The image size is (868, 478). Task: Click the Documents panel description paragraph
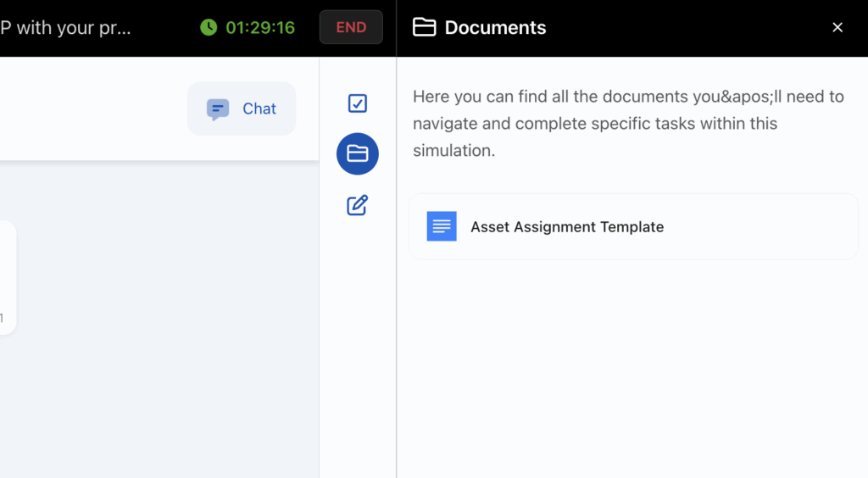(x=627, y=123)
